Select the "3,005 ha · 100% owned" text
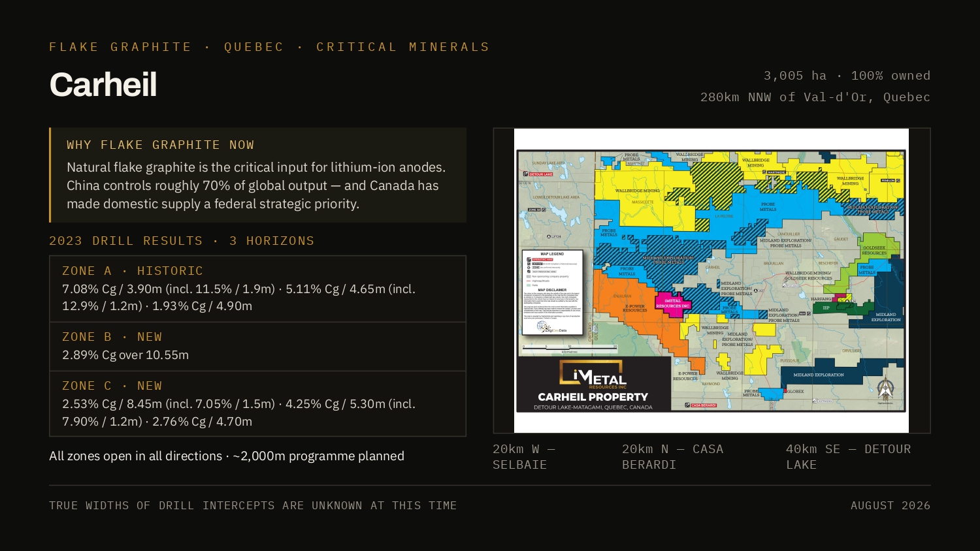Viewport: 980px width, 551px height. (x=847, y=76)
